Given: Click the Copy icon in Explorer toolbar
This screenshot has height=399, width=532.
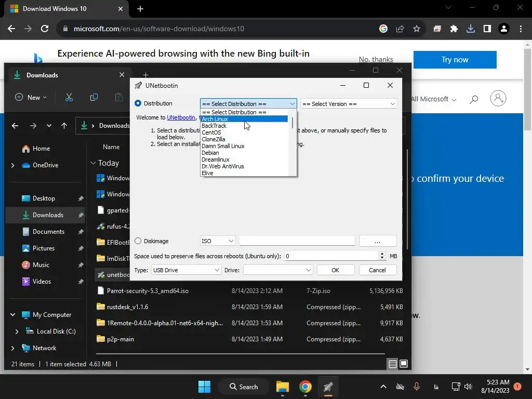Looking at the screenshot, I should (x=94, y=97).
